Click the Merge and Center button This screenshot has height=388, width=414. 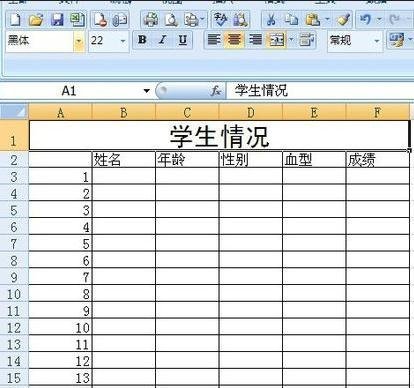point(276,40)
